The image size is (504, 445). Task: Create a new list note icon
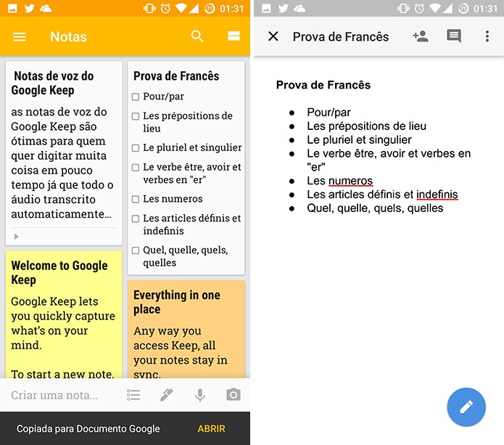133,395
